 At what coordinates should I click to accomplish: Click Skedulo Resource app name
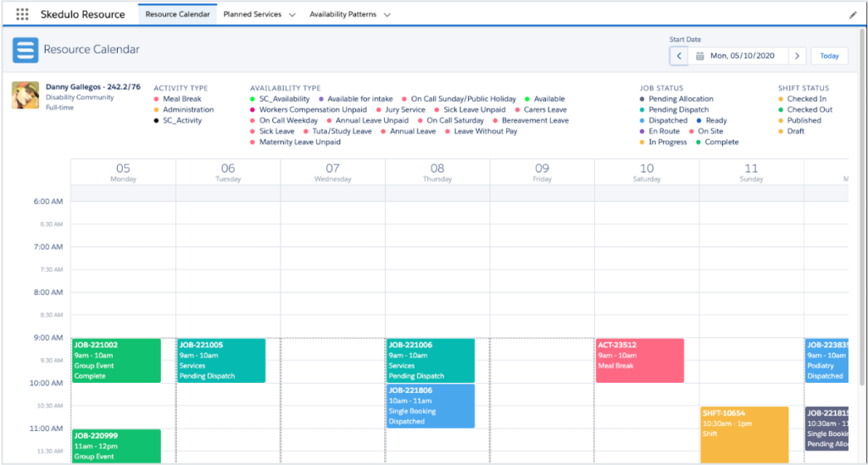click(x=82, y=14)
